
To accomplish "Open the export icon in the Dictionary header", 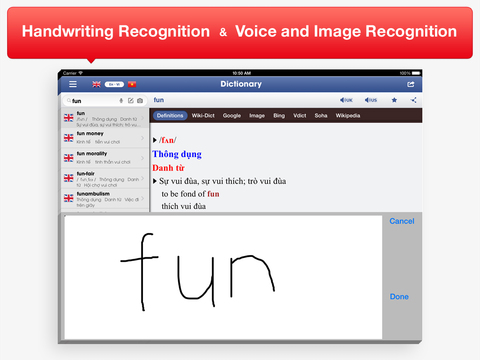I will point(411,84).
